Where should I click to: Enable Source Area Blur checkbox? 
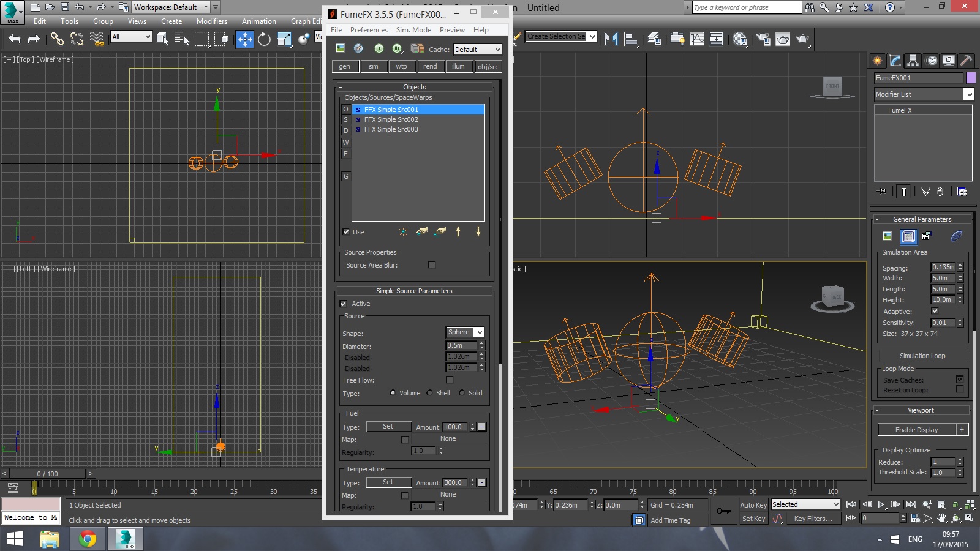[x=432, y=265]
